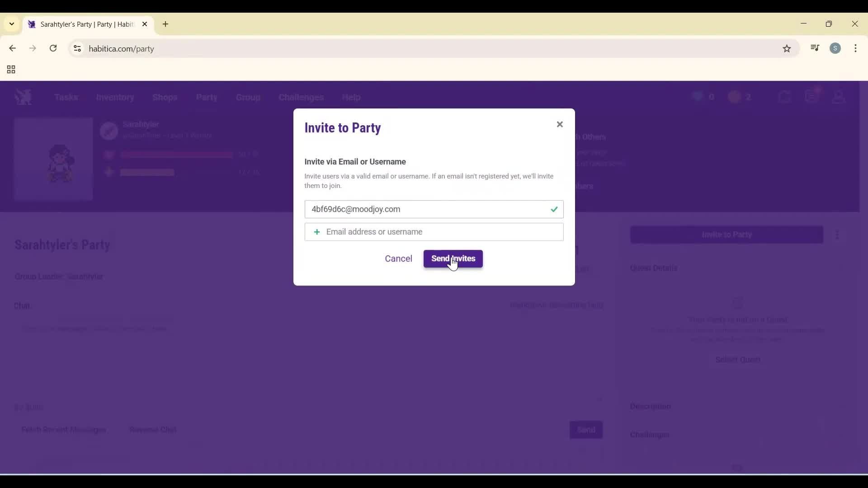Open the Challenges navigation item
The width and height of the screenshot is (868, 488).
coord(301,98)
